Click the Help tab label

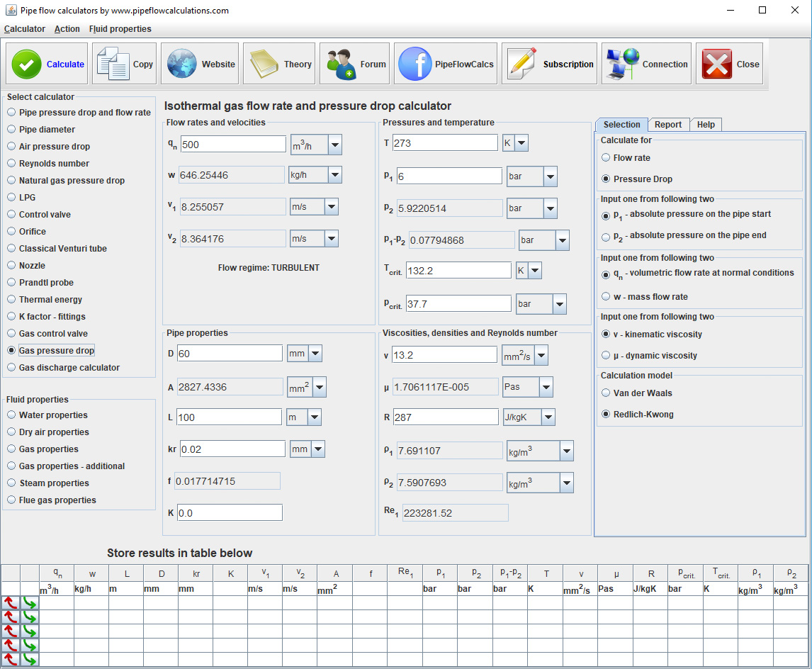706,125
